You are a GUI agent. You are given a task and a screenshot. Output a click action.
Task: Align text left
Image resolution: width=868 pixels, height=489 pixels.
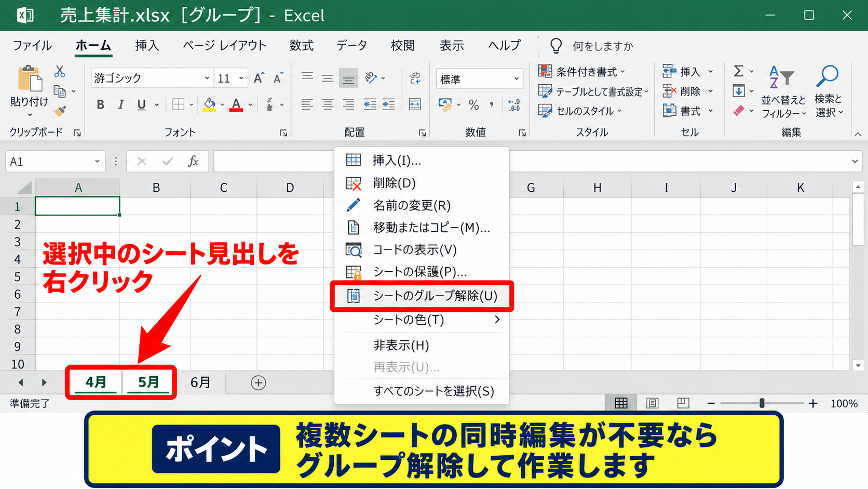click(307, 104)
